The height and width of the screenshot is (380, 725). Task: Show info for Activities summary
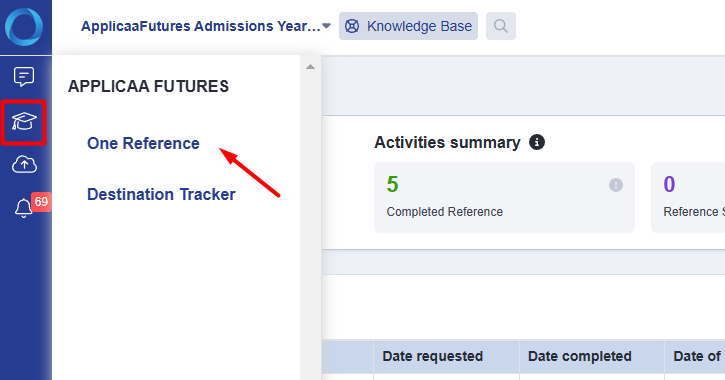pyautogui.click(x=537, y=142)
